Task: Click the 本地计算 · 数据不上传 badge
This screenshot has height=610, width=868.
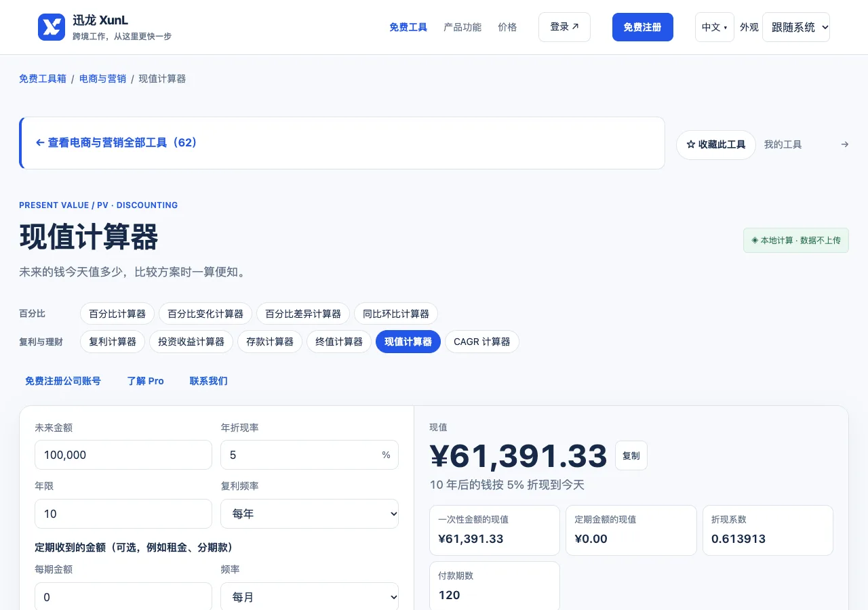Action: pos(796,241)
